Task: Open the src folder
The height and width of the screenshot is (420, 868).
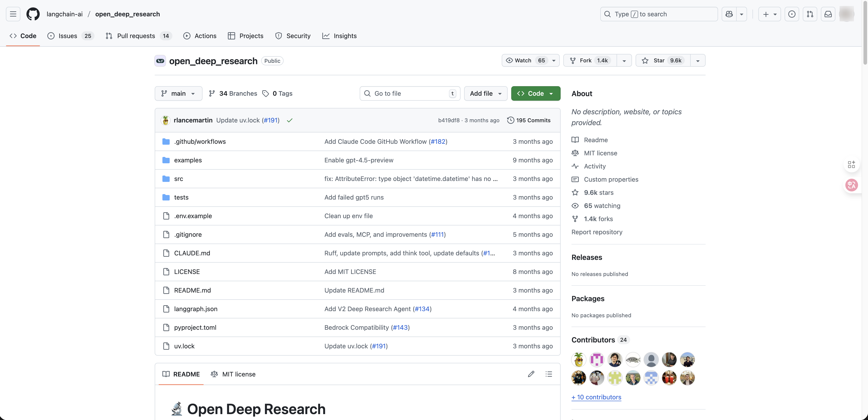Action: coord(178,179)
